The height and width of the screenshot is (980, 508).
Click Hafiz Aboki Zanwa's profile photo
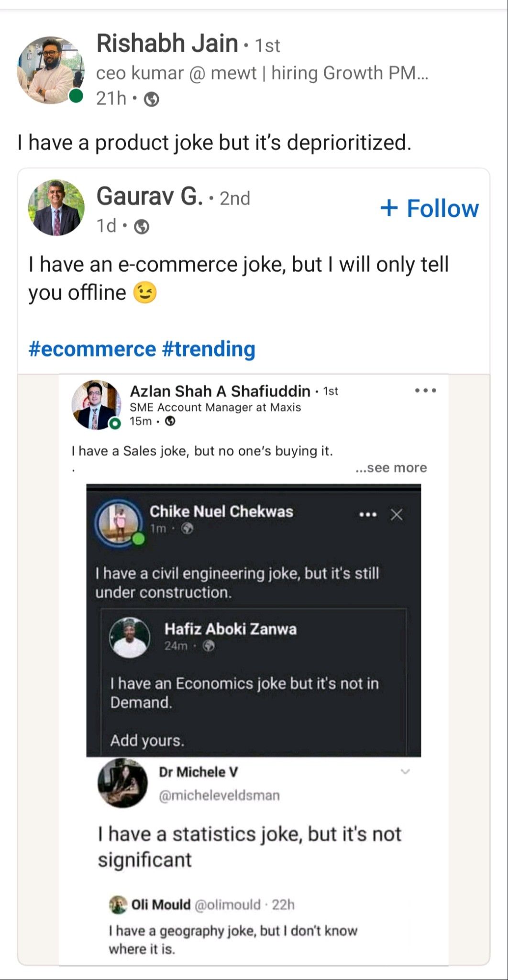[x=130, y=637]
